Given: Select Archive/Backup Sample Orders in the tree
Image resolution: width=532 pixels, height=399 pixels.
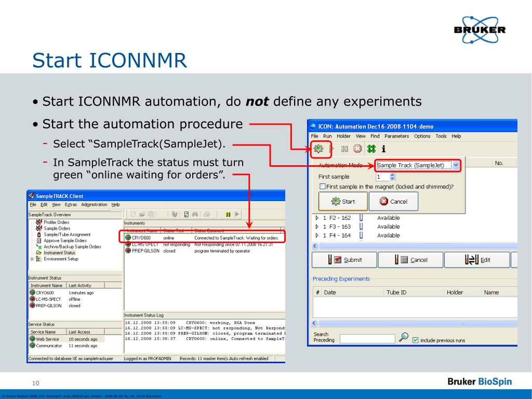Looking at the screenshot, I should pos(72,247).
